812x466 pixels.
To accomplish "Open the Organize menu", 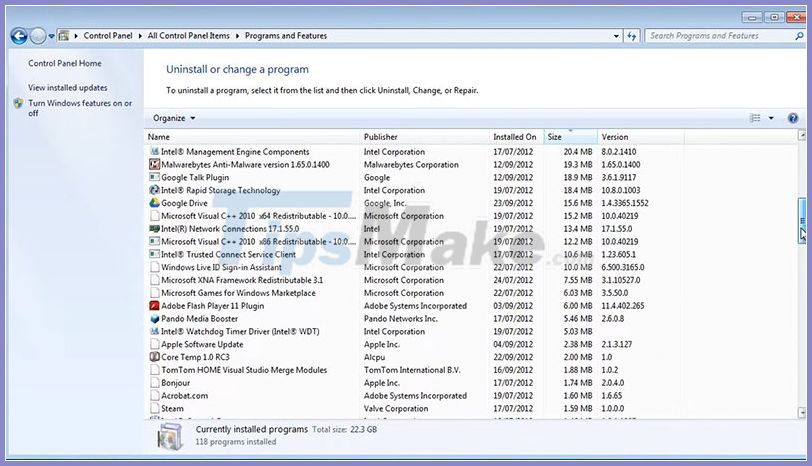I will [174, 118].
